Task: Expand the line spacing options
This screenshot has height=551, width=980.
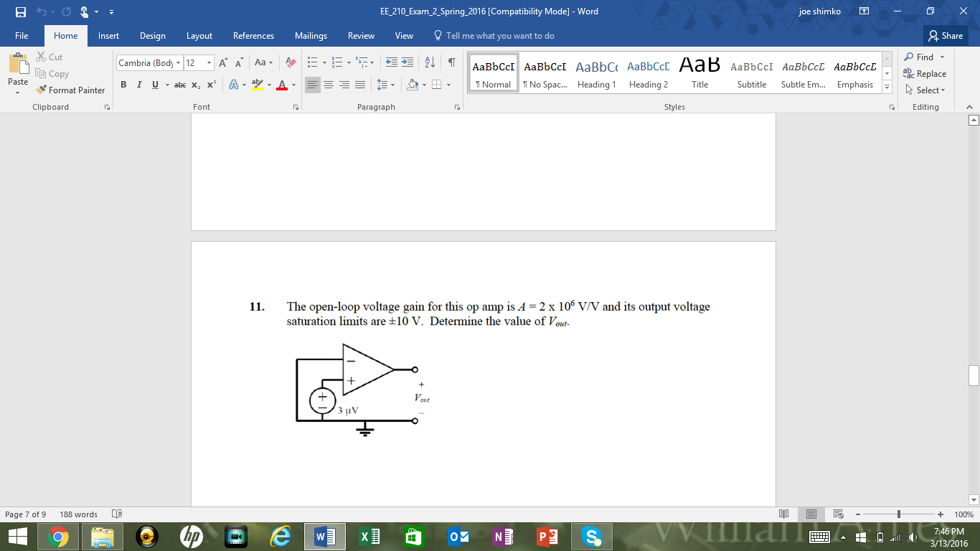Action: 392,84
